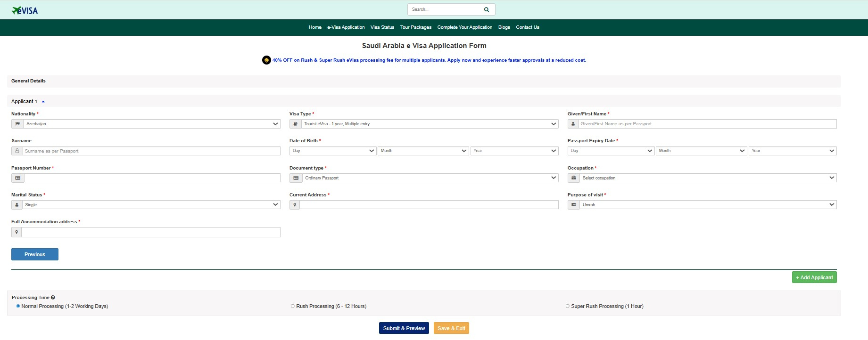Click into the Search box
The width and height of the screenshot is (868, 340).
(445, 9)
